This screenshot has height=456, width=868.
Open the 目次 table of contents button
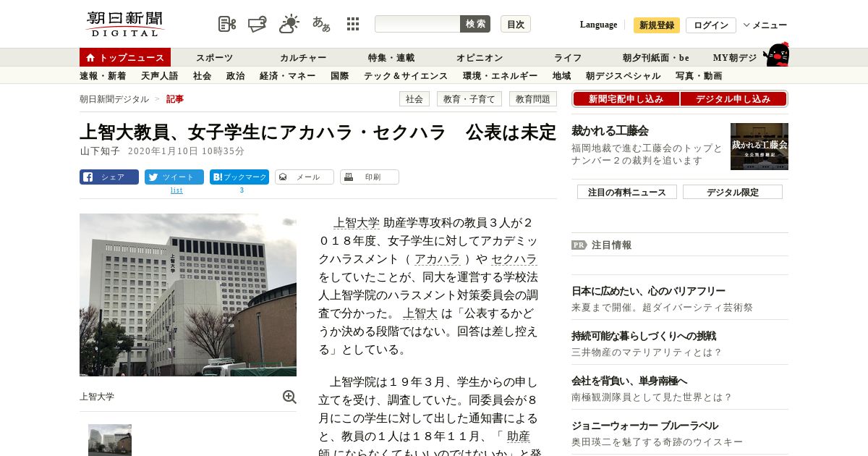tap(516, 24)
